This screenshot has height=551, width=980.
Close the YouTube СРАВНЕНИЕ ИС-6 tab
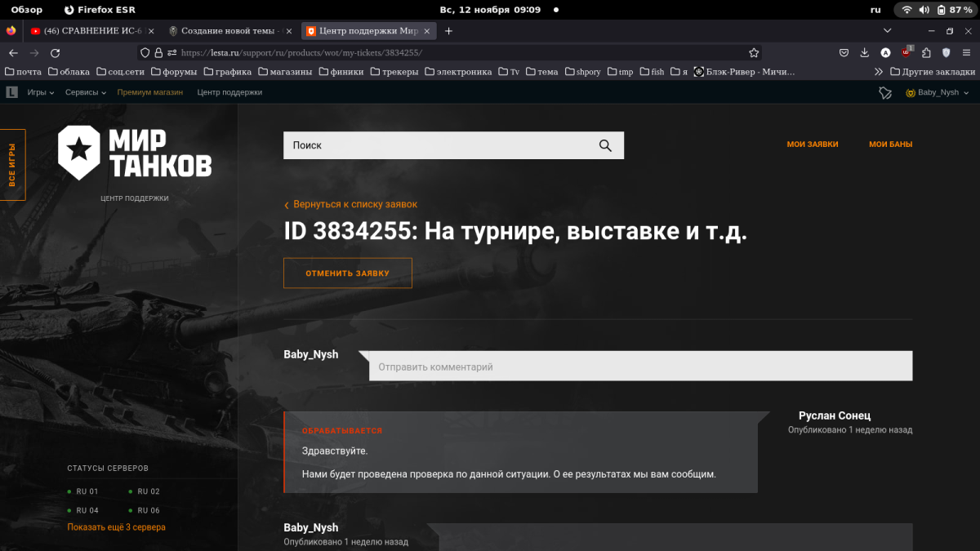[x=150, y=31]
